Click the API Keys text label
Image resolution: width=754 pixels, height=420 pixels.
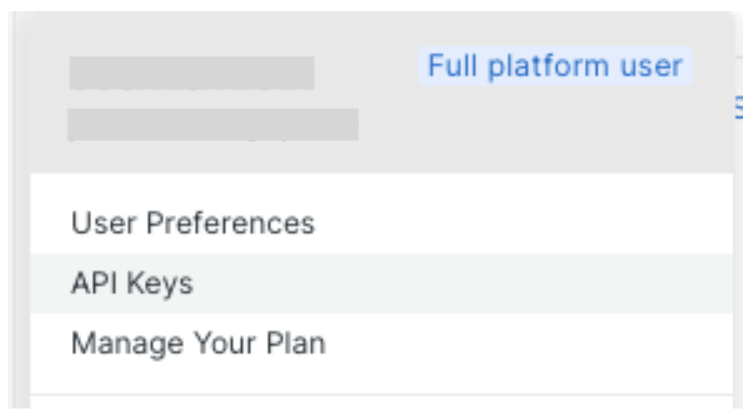pyautogui.click(x=132, y=284)
